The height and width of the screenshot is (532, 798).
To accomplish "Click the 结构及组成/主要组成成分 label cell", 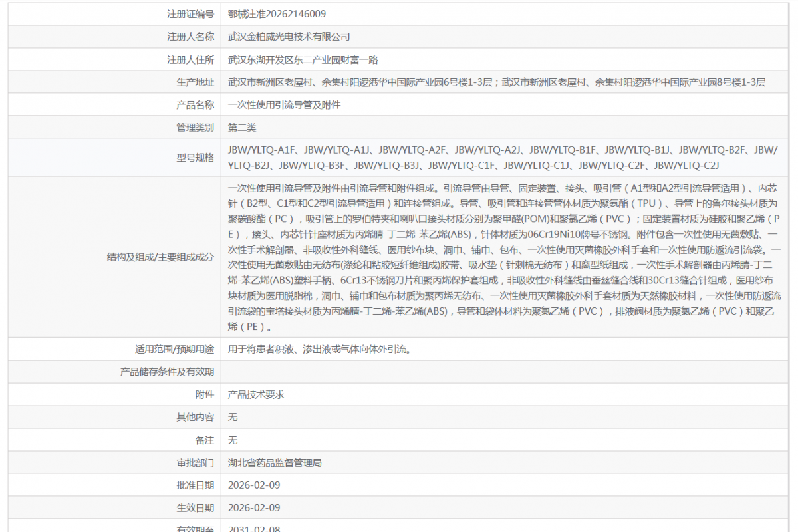I will (x=114, y=257).
